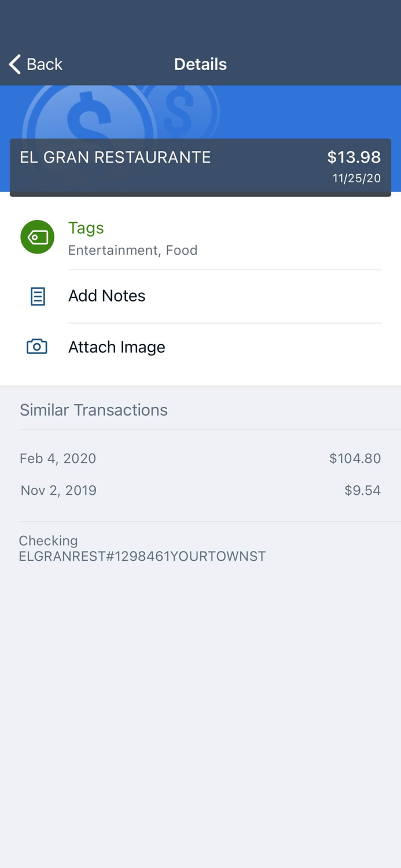This screenshot has height=868, width=401.
Task: Click the notes page icon beside Add Notes
Action: coord(36,296)
